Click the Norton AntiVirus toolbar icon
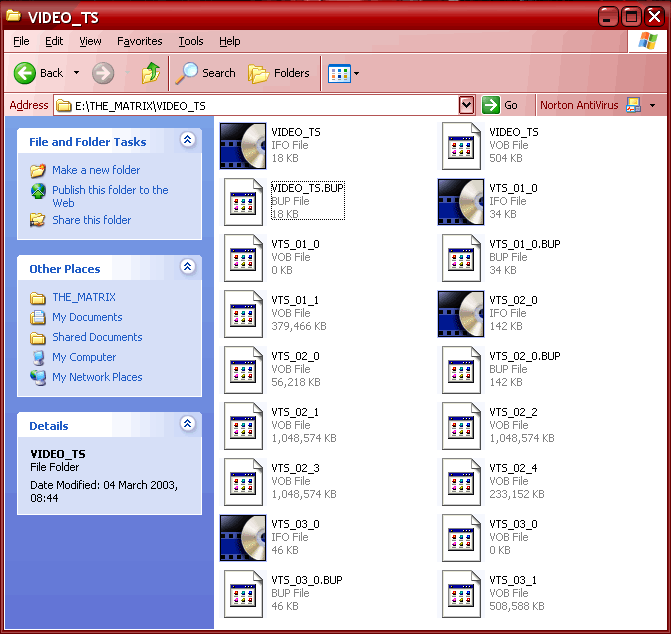This screenshot has height=634, width=671. [x=633, y=105]
